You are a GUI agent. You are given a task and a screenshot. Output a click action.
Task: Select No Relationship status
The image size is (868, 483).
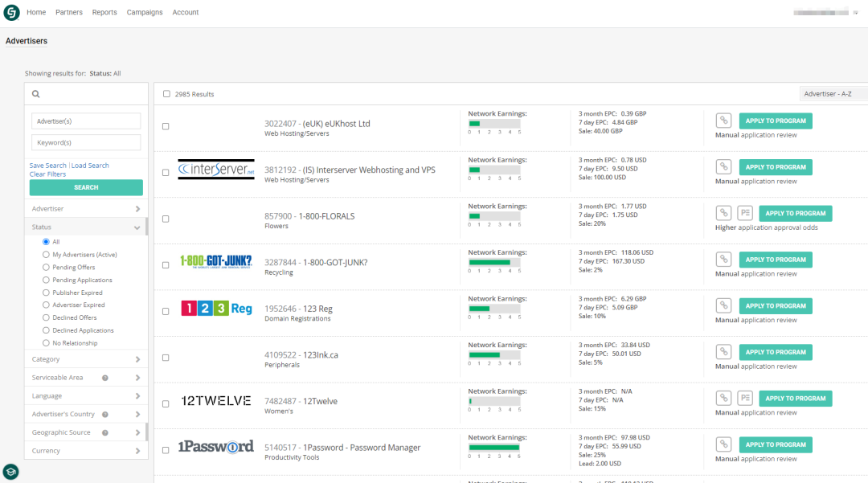pyautogui.click(x=46, y=343)
